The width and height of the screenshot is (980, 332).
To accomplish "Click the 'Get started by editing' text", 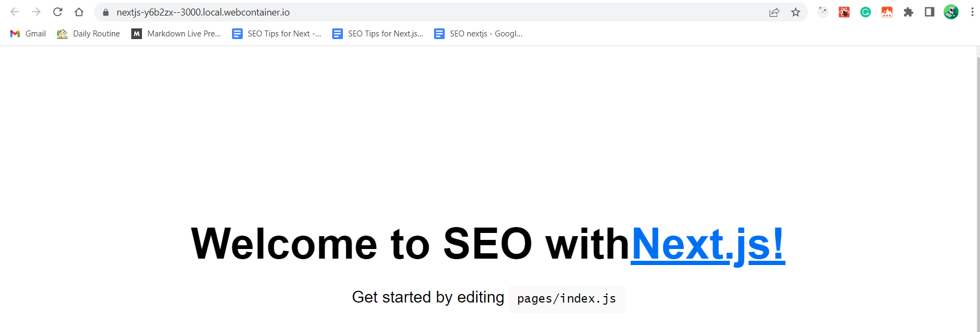I will tap(428, 297).
